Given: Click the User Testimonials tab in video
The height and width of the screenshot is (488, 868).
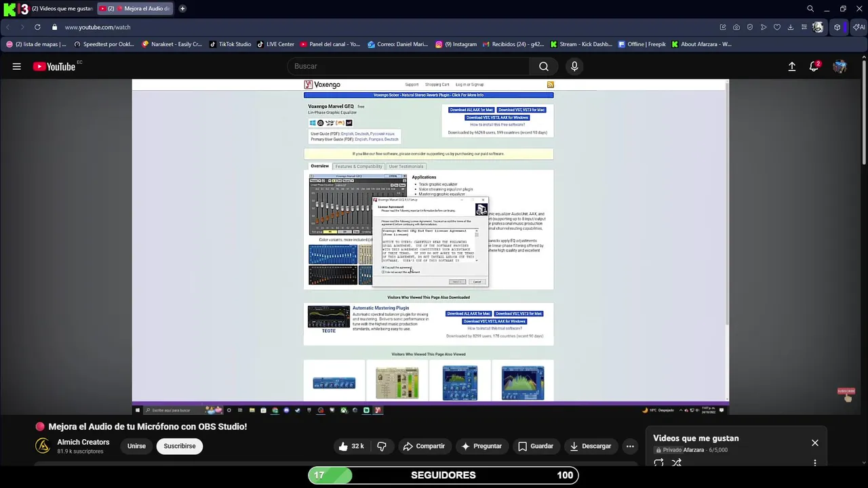Looking at the screenshot, I should [x=406, y=166].
